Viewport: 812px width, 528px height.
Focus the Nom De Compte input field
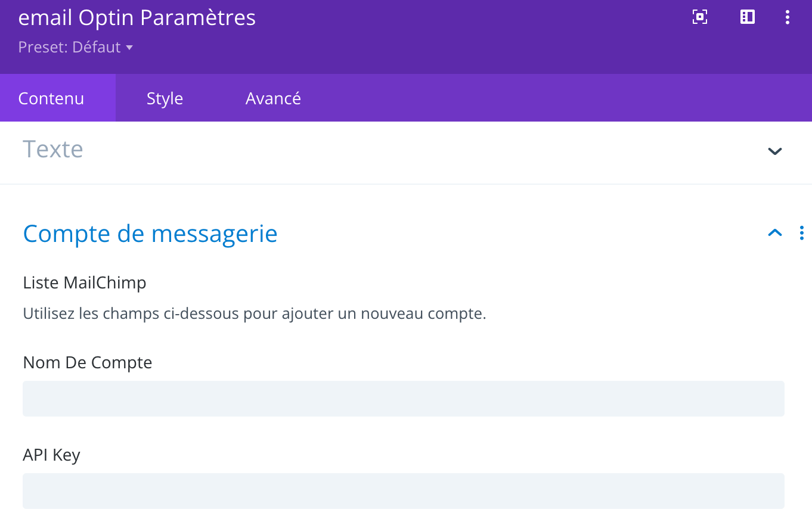[x=403, y=399]
